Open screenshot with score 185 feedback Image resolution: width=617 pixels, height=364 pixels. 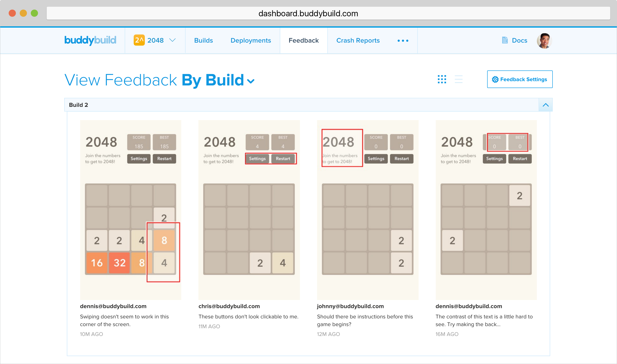click(x=130, y=210)
